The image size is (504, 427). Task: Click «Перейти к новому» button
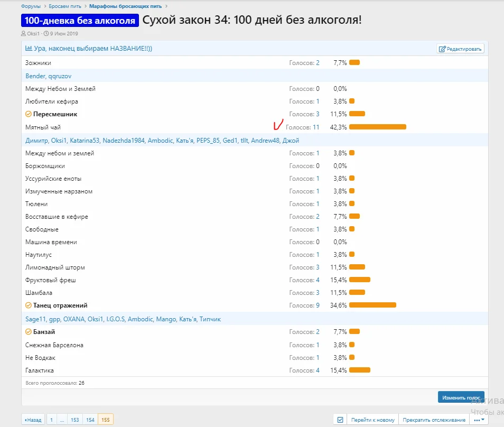coord(373,420)
